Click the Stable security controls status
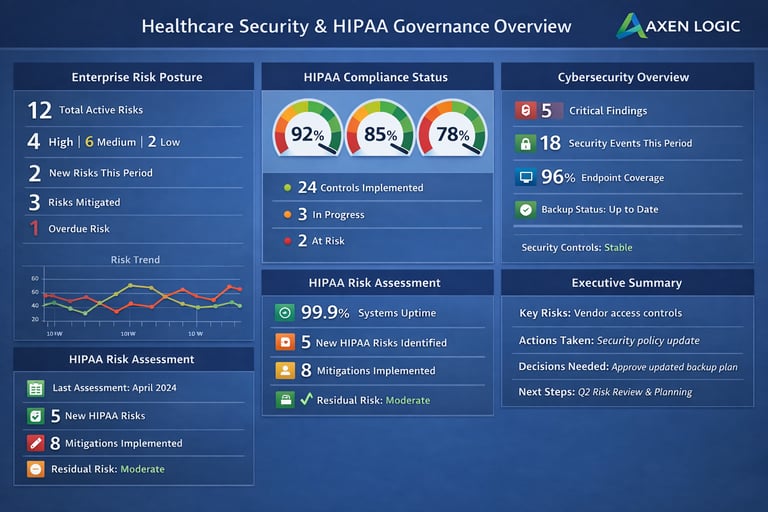768x512 pixels. coord(618,247)
